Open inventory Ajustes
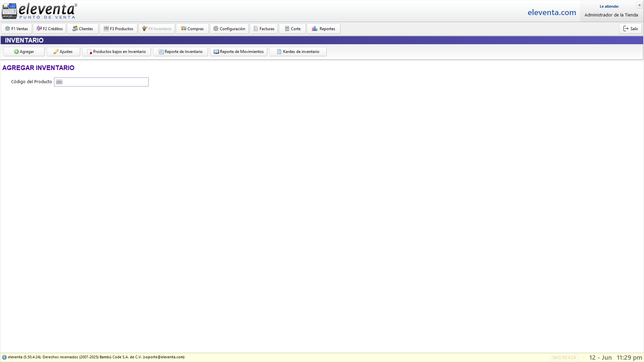Screen dimensions: 644x362 [63, 52]
